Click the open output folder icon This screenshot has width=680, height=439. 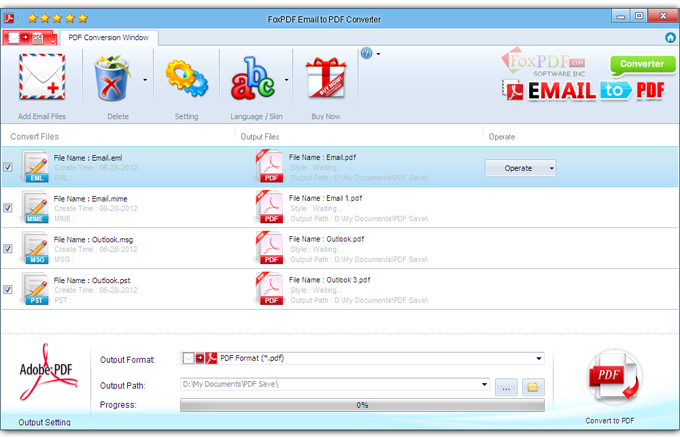[533, 387]
